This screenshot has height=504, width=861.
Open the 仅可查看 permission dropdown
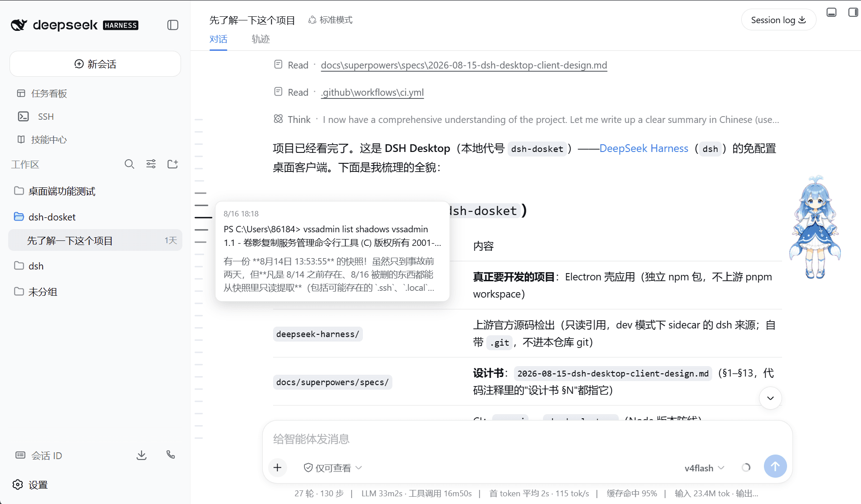coord(333,468)
